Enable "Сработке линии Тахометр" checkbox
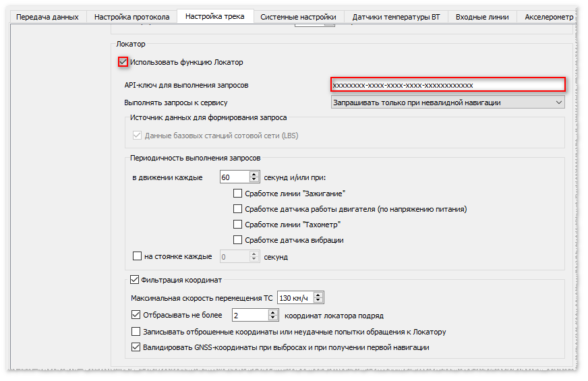 (x=237, y=225)
